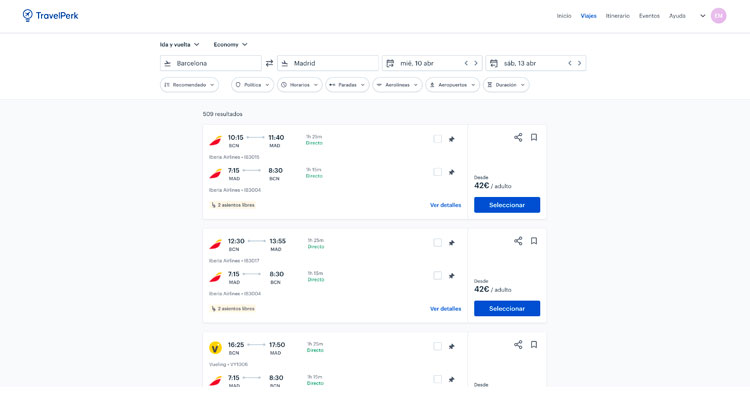Open account menu chevron beside avatar
This screenshot has height=415, width=750.
pyautogui.click(x=703, y=16)
